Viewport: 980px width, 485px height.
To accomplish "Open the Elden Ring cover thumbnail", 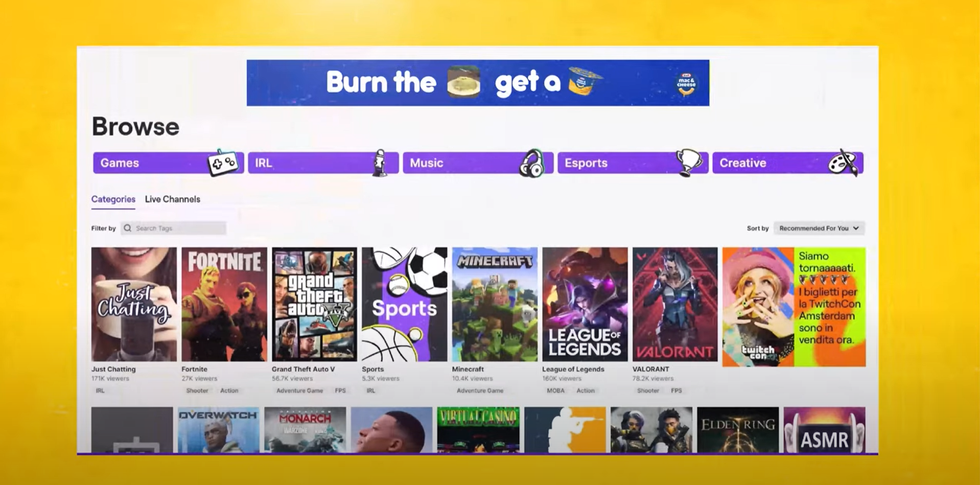I will point(738,430).
